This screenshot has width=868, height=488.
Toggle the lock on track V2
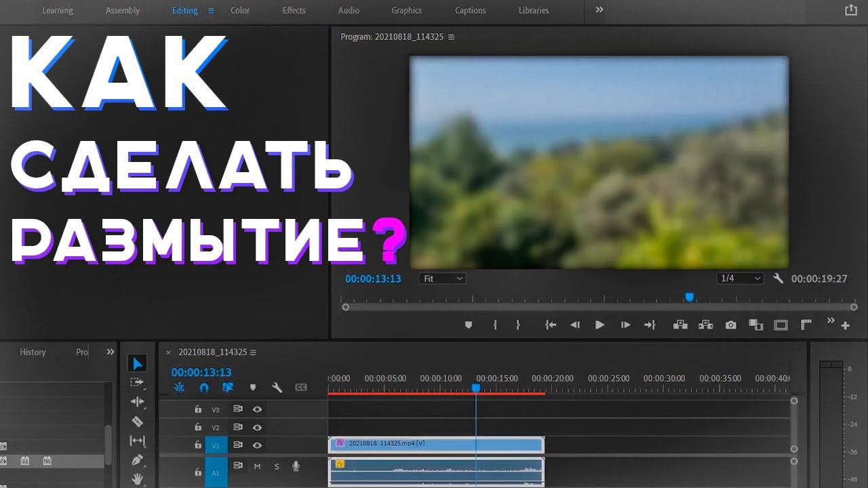coord(198,428)
